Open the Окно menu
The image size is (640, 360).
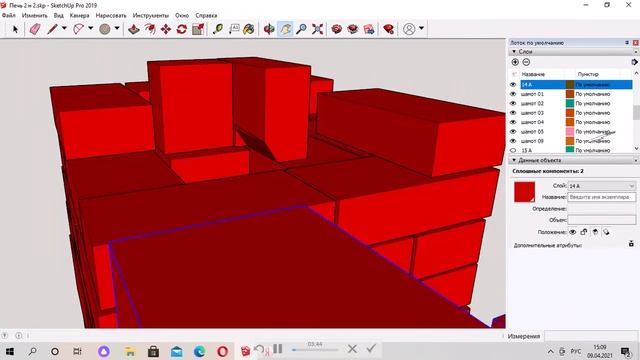tap(182, 16)
